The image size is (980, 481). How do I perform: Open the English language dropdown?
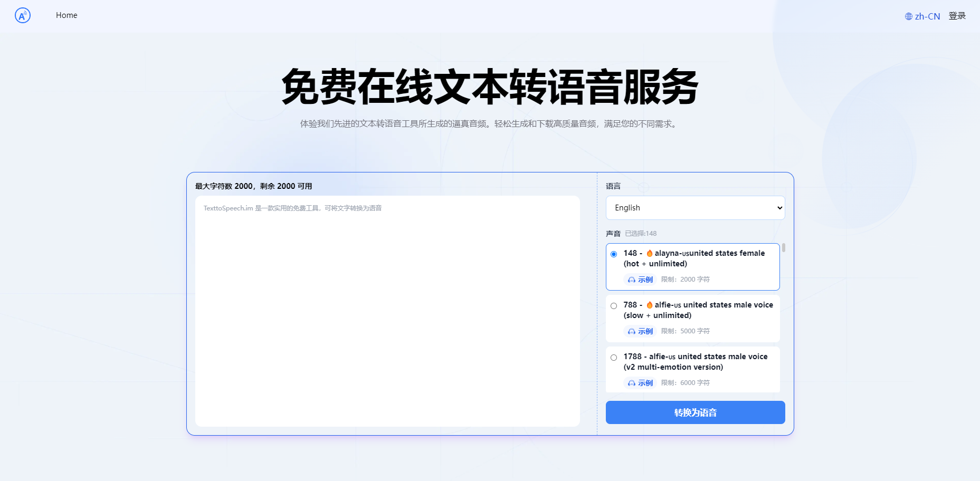point(696,208)
